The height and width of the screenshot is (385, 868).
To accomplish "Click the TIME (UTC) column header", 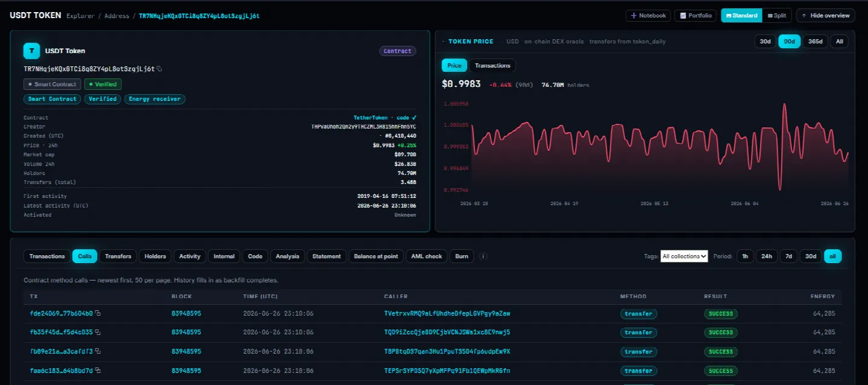I will pyautogui.click(x=260, y=296).
